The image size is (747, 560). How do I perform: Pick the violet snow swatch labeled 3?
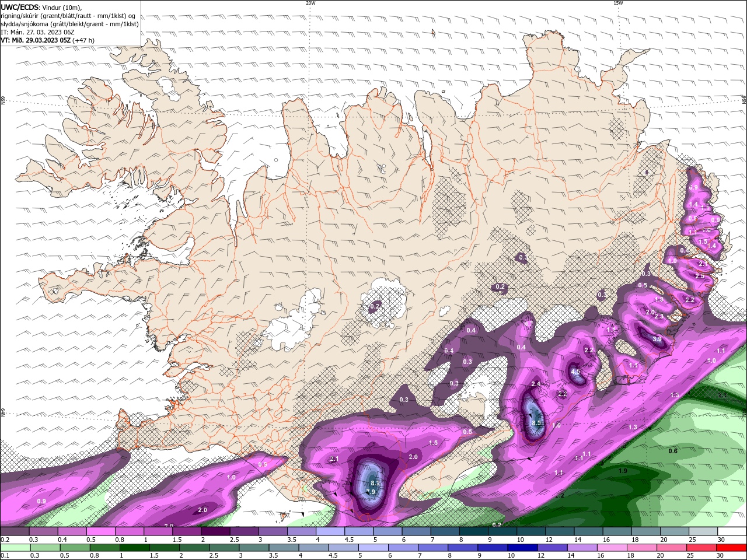click(273, 531)
